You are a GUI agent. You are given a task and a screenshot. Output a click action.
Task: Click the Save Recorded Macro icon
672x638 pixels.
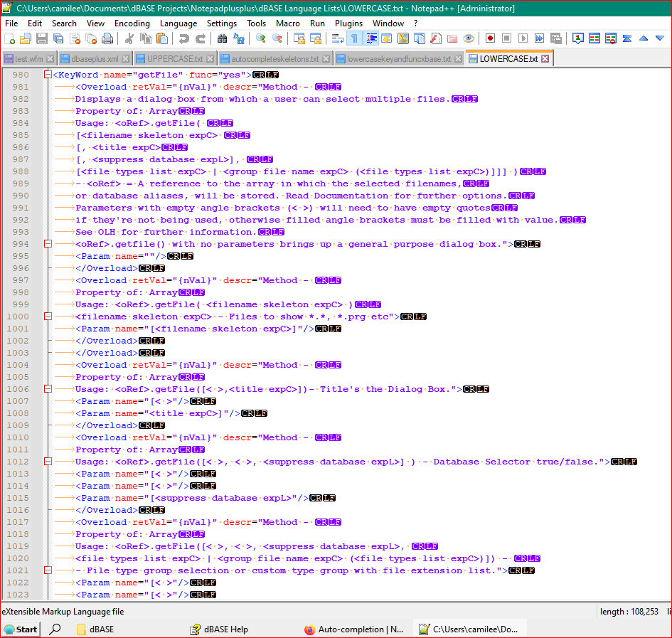556,39
